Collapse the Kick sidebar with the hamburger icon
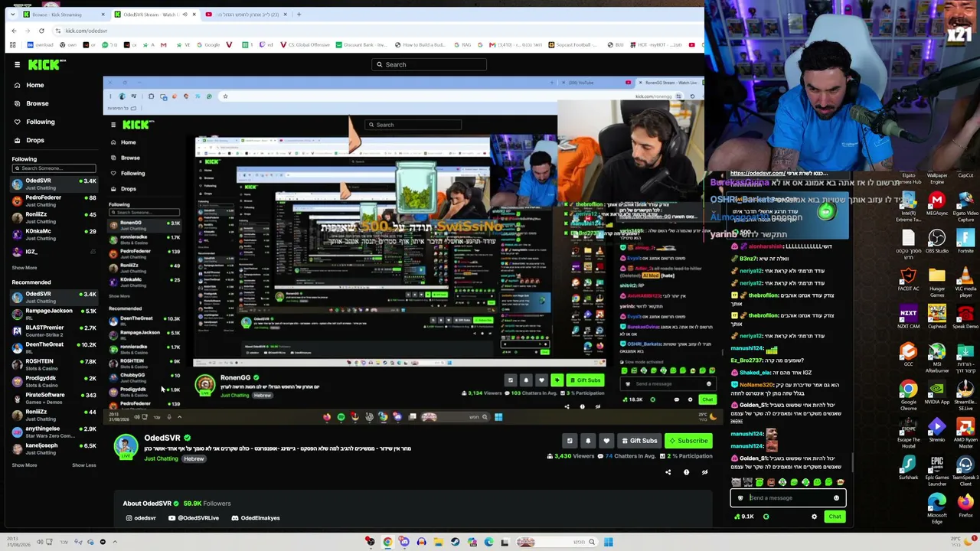The width and height of the screenshot is (980, 551). point(17,64)
